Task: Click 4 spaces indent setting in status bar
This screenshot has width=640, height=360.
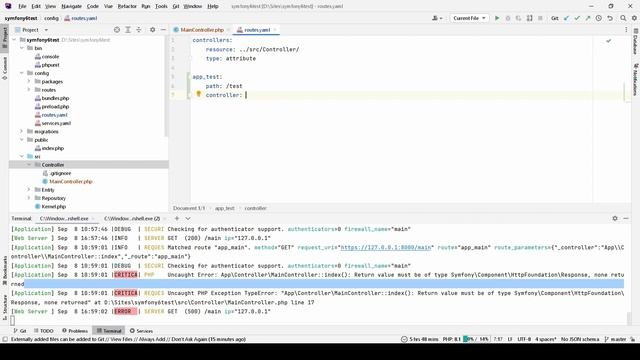Action: click(546, 339)
